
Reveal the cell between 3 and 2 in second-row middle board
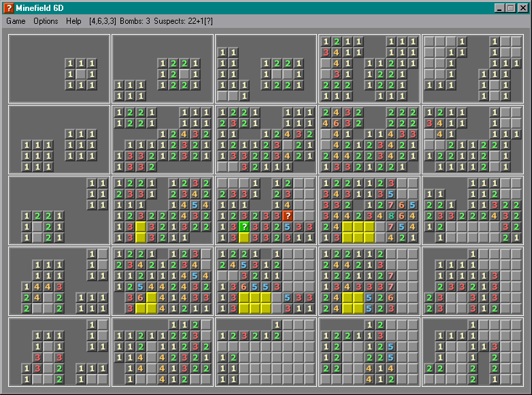pyautogui.click(x=288, y=145)
